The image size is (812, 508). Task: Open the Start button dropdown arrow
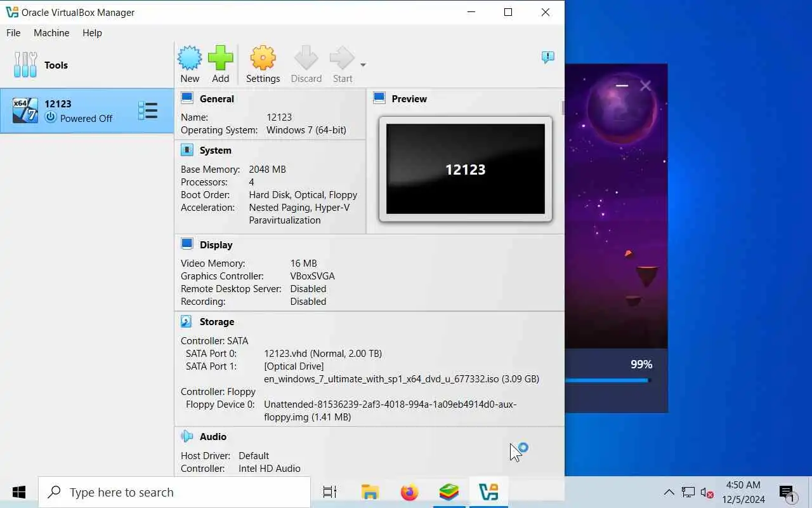(363, 65)
